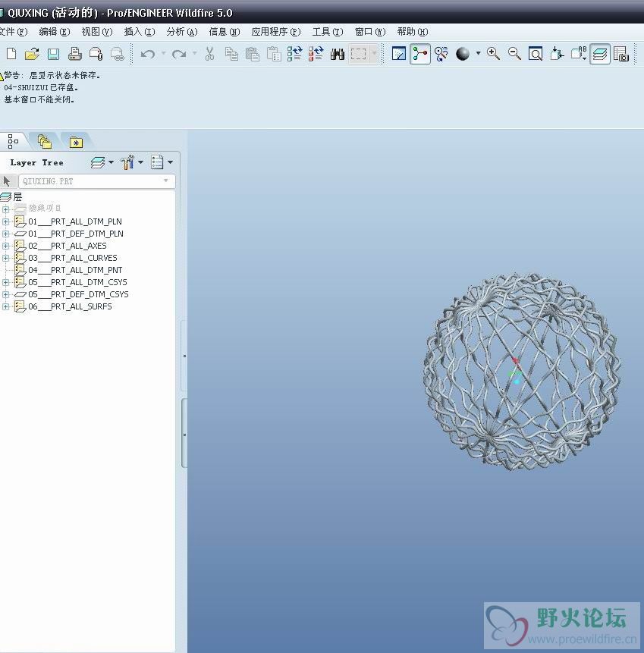Switch to the Folder Browser navigator tab
The image size is (644, 653).
(44, 142)
